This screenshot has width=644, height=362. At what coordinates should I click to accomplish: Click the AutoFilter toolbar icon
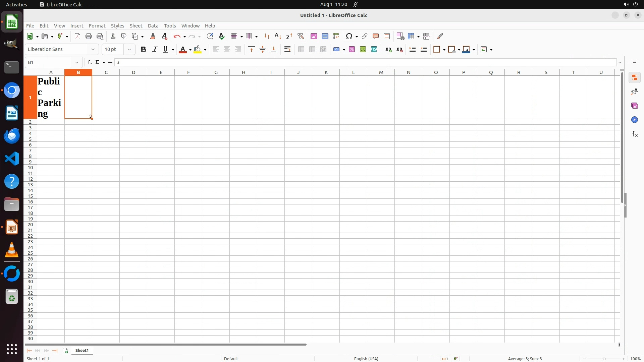click(x=301, y=36)
